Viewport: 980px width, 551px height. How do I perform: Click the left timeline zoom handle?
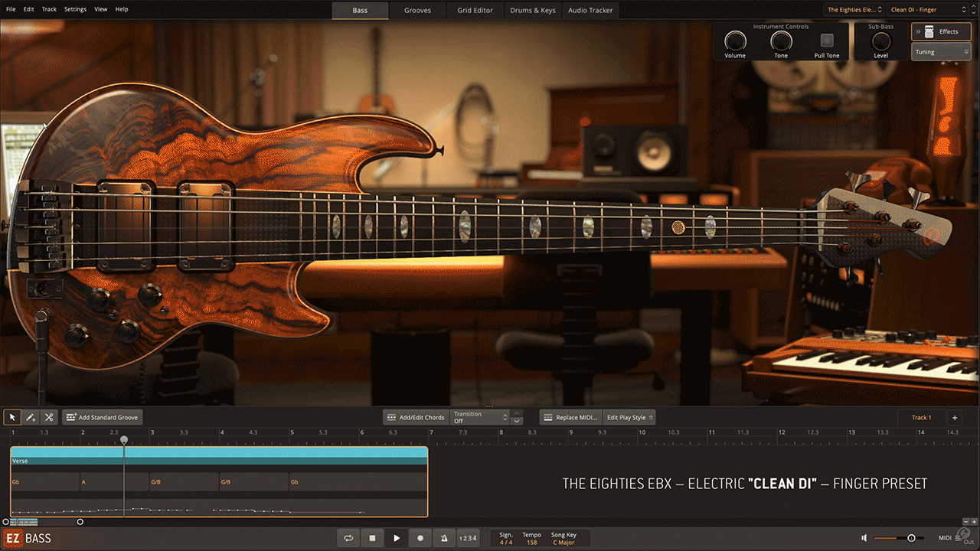[x=6, y=522]
